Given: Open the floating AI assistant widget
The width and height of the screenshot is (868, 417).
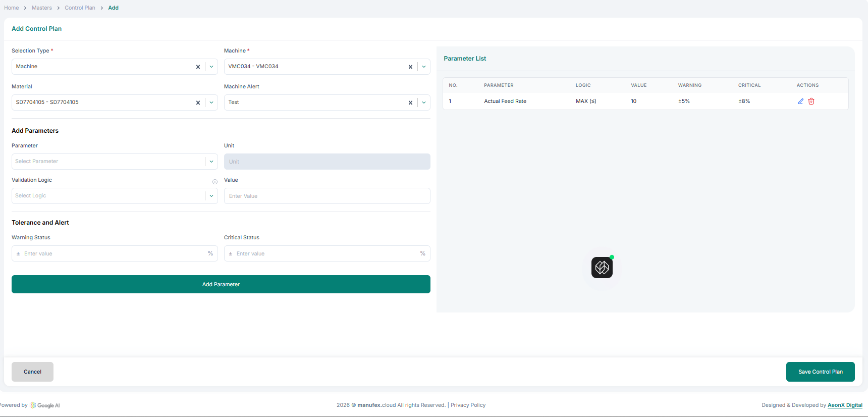Looking at the screenshot, I should [x=602, y=268].
